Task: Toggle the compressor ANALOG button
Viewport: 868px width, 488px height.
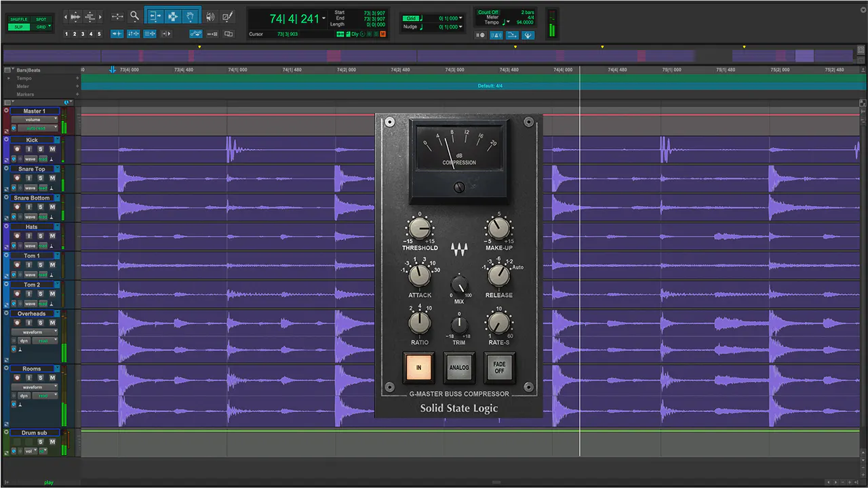Action: [459, 368]
